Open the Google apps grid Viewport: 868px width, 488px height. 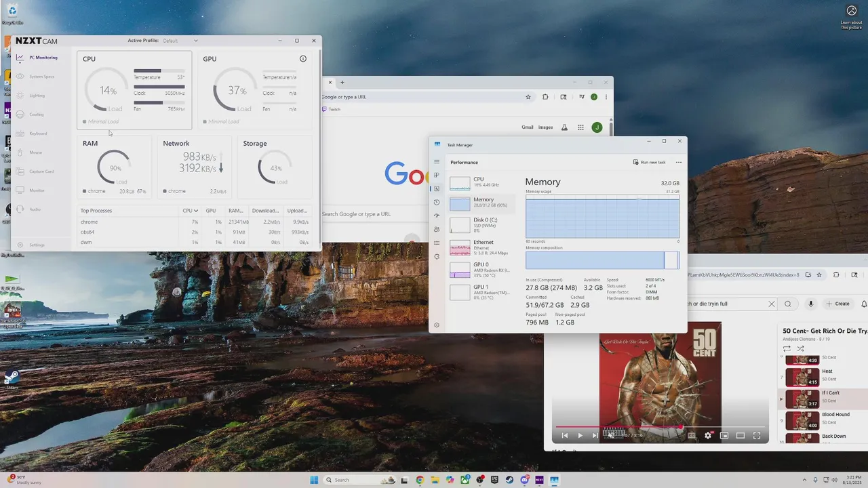(580, 127)
